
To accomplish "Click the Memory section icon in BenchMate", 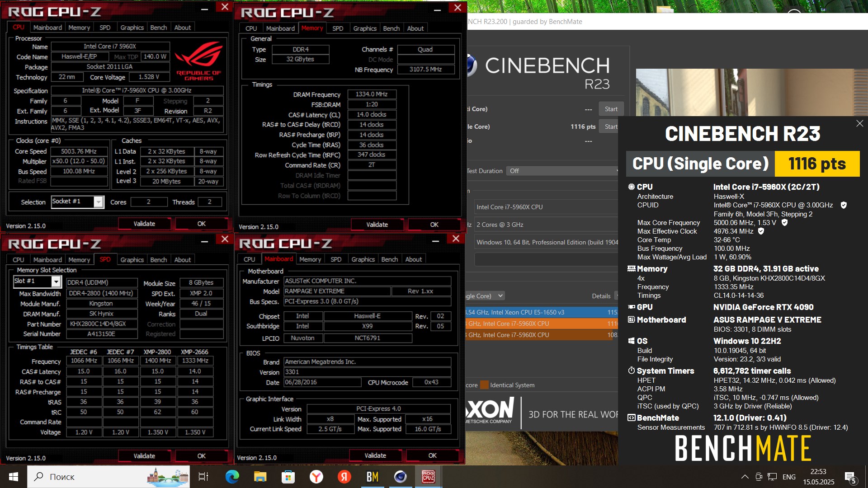I will [x=631, y=268].
